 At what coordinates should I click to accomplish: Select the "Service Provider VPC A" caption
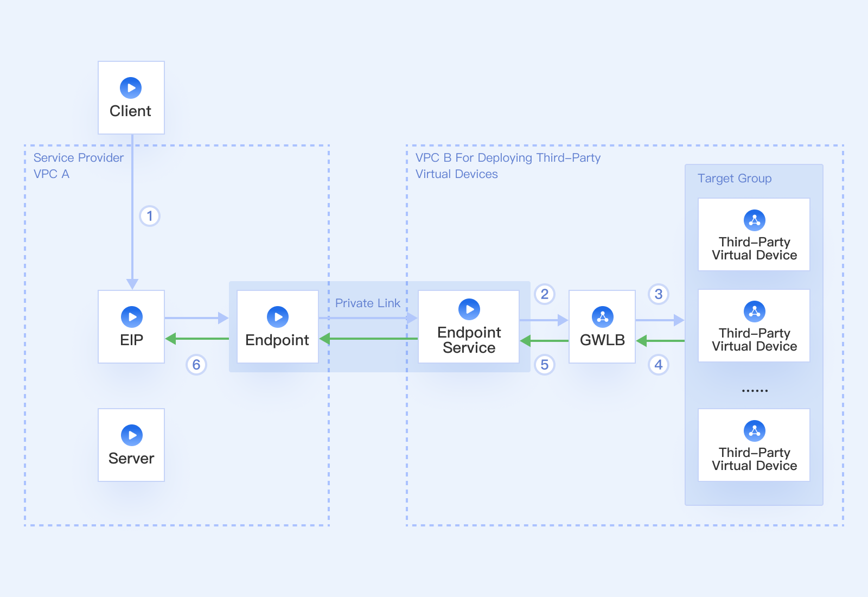[79, 166]
